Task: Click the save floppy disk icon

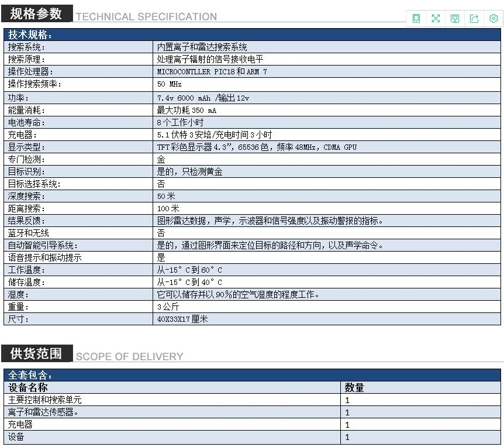Action: pos(455,19)
